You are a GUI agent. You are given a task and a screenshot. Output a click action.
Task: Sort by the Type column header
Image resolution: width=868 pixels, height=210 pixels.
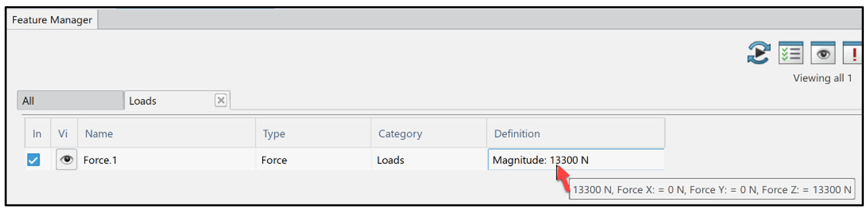pos(312,134)
